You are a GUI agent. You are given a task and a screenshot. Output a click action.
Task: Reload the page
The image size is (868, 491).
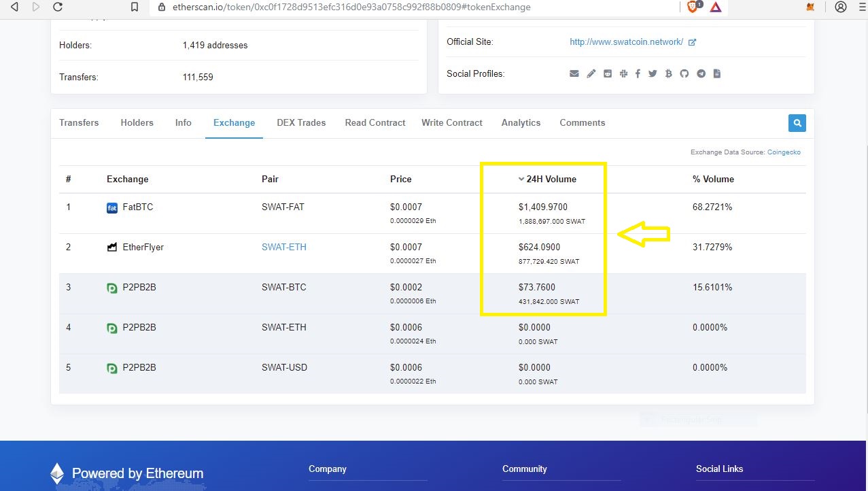tap(58, 7)
